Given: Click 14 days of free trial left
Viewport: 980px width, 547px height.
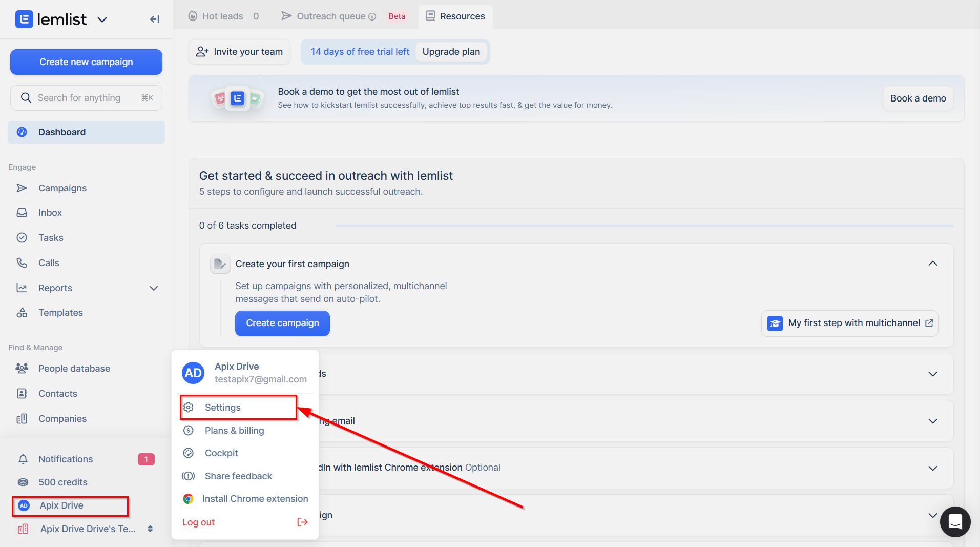Looking at the screenshot, I should coord(360,52).
